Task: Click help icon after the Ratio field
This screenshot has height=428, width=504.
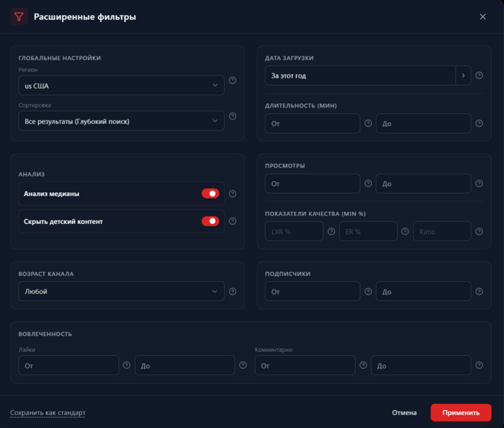Action: point(479,231)
